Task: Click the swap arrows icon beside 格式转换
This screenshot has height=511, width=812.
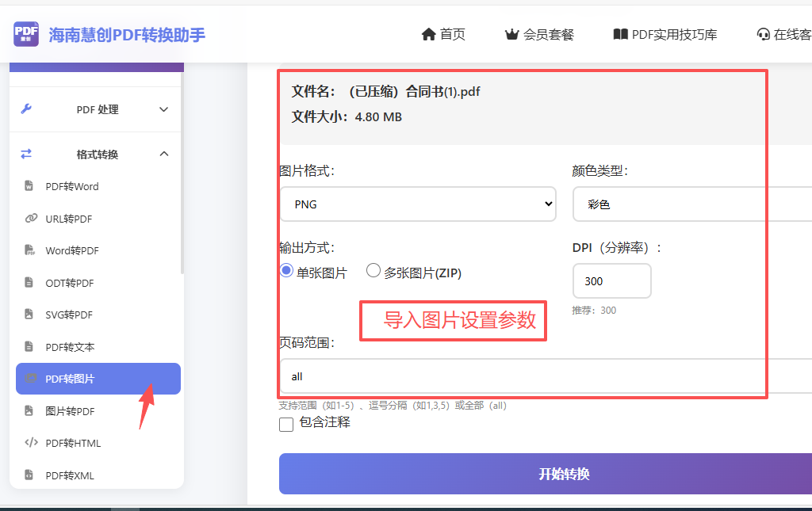Action: pos(26,154)
